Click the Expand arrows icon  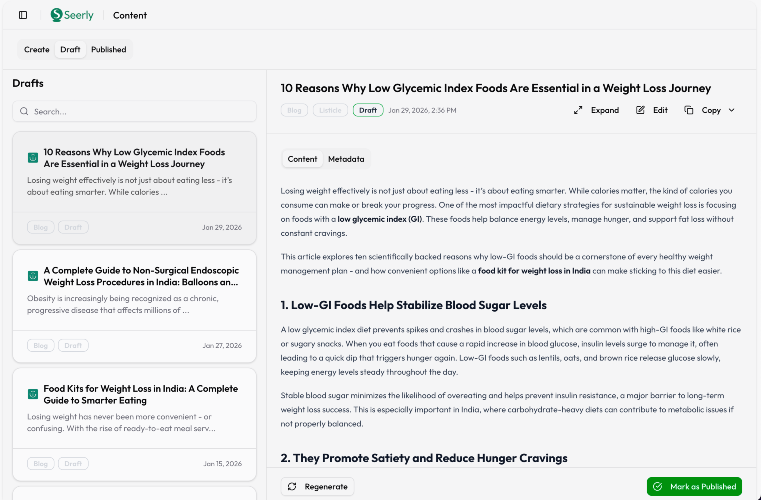click(578, 110)
